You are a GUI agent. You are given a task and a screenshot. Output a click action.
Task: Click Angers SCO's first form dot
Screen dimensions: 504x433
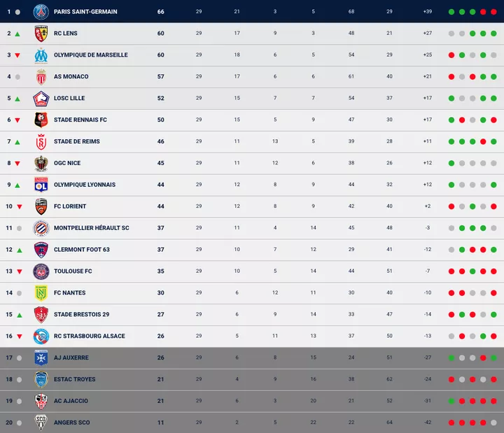(x=451, y=423)
